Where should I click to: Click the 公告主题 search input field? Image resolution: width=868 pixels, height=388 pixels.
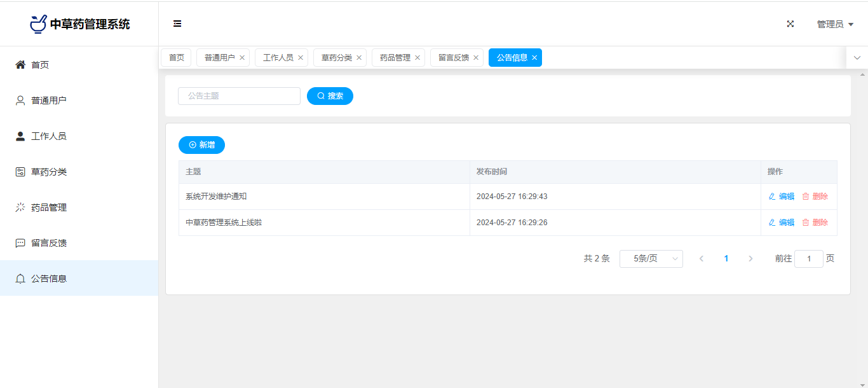(x=239, y=96)
